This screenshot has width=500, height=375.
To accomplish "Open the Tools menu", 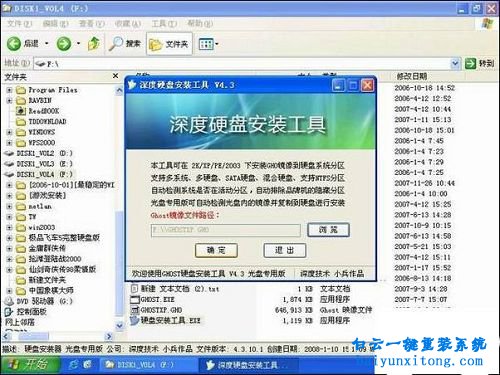I will click(x=164, y=23).
